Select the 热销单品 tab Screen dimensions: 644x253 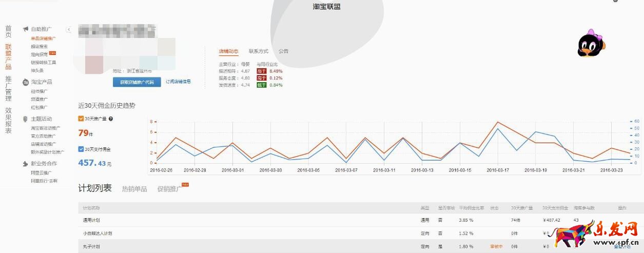pyautogui.click(x=134, y=189)
